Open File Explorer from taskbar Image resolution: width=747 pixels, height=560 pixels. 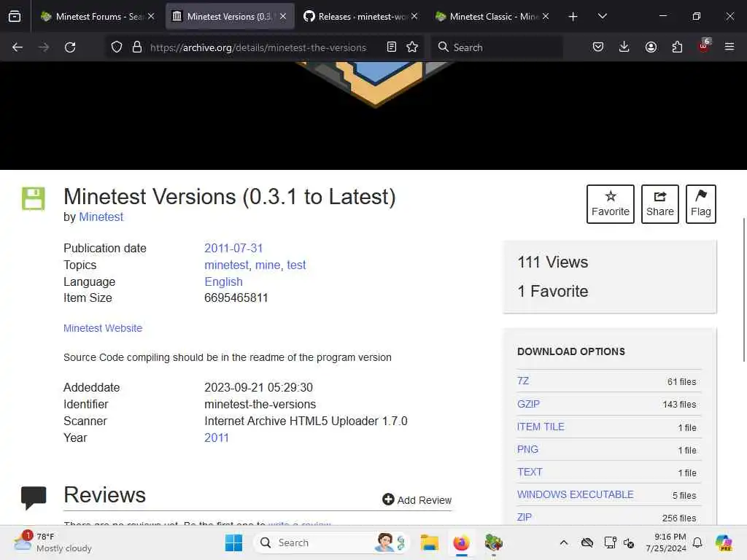click(x=429, y=542)
